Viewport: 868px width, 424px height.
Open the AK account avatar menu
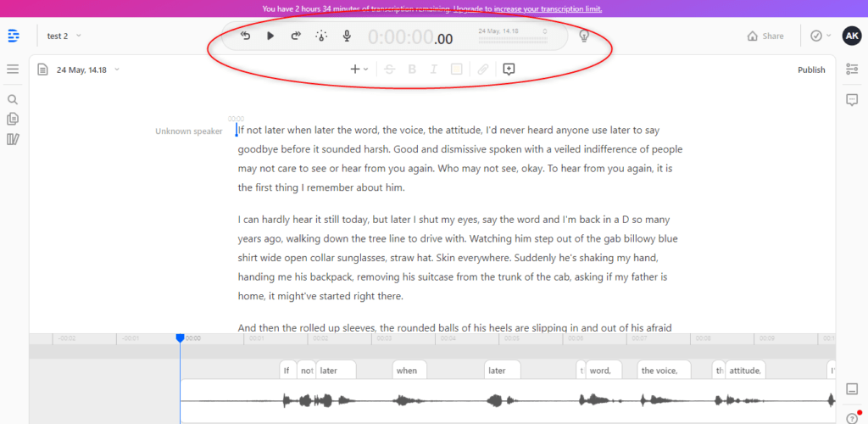(851, 36)
